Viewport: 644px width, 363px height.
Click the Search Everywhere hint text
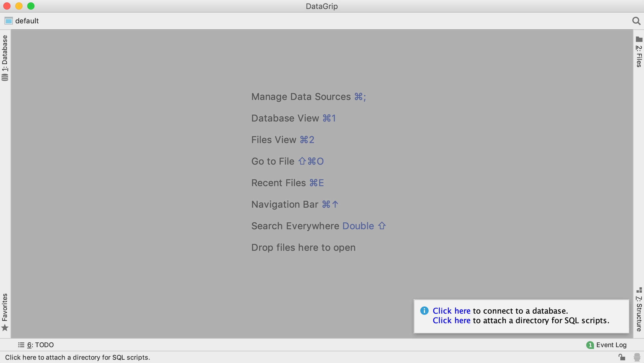tap(295, 226)
